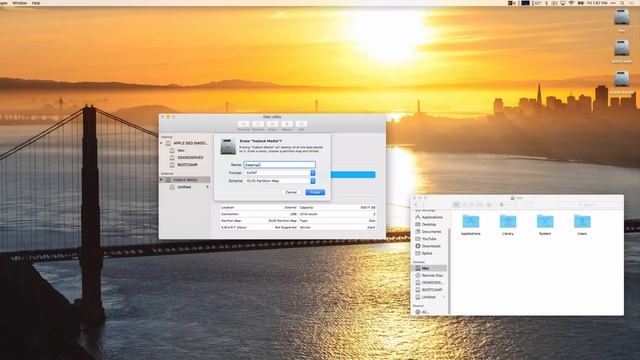
Task: Go back in the Finder window
Action: click(416, 204)
